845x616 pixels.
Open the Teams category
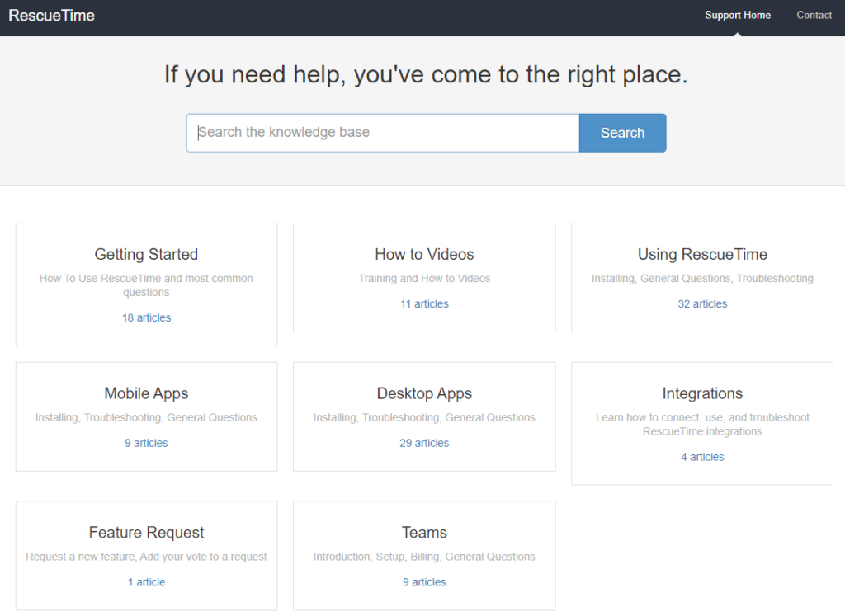click(x=424, y=533)
